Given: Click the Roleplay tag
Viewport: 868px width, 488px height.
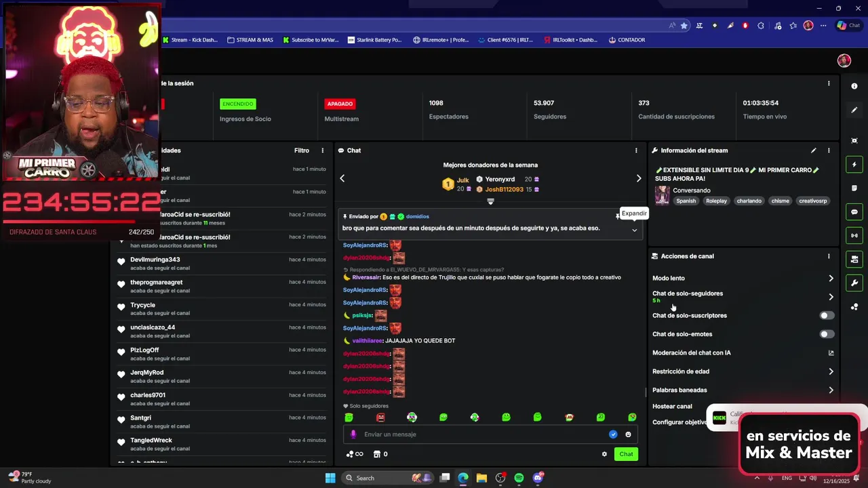Looking at the screenshot, I should click(x=716, y=201).
